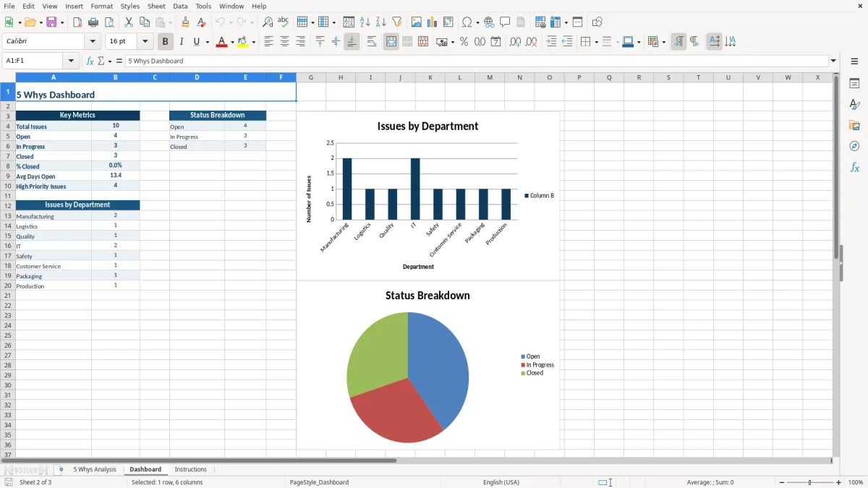The image size is (868, 488).
Task: Sort ascending A to Z
Action: (x=365, y=22)
